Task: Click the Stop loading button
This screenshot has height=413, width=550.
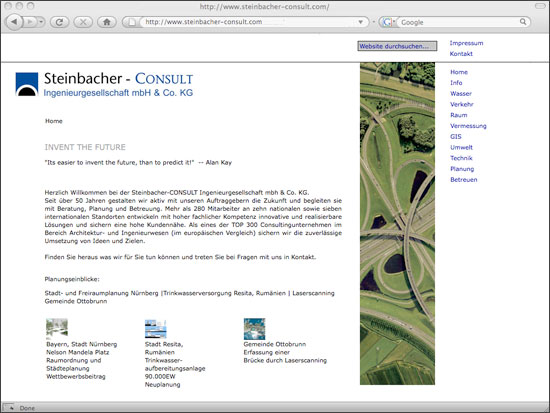Action: pos(83,22)
